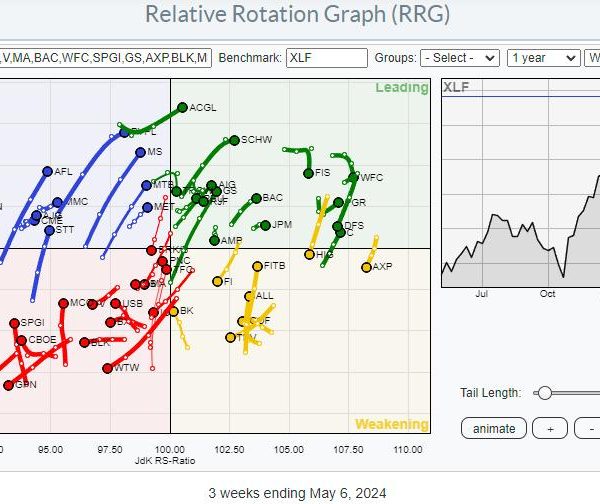Select the DFS data point

pos(338,226)
